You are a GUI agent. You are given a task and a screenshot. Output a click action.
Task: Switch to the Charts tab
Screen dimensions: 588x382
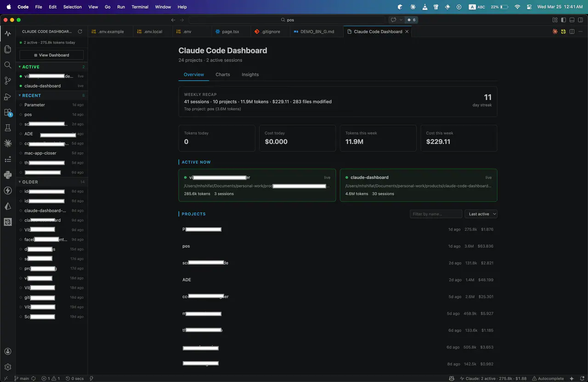pyautogui.click(x=223, y=74)
